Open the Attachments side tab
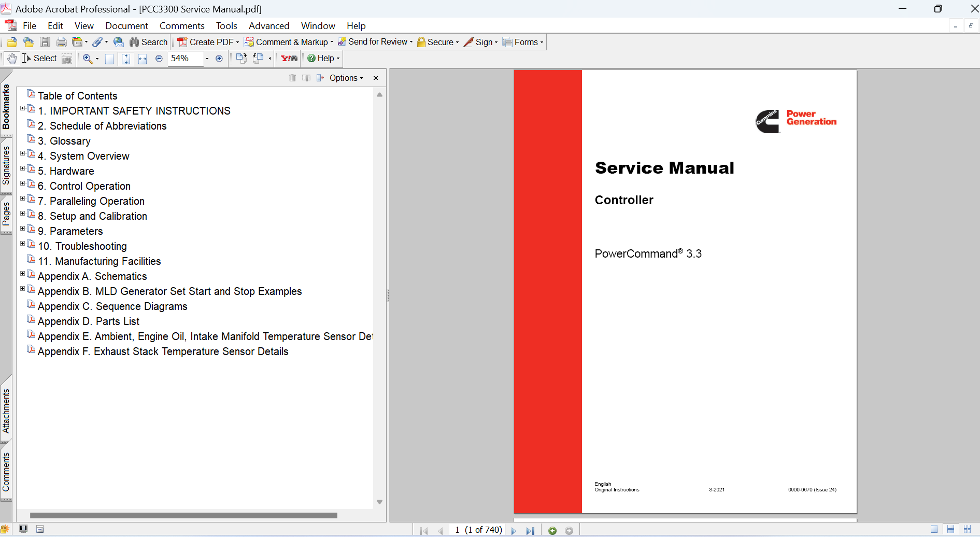Screen dimensions: 980x537 pos(6,411)
